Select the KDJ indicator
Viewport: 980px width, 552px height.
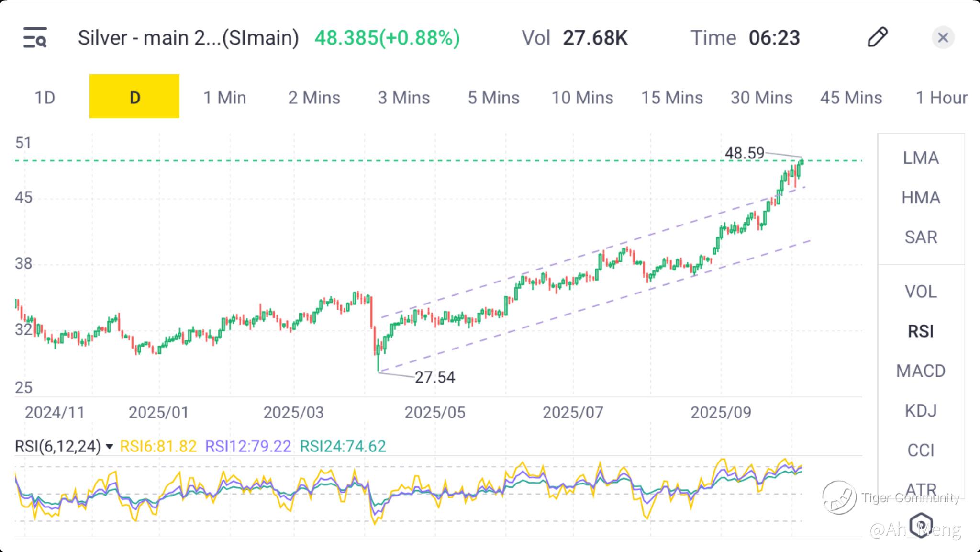920,411
